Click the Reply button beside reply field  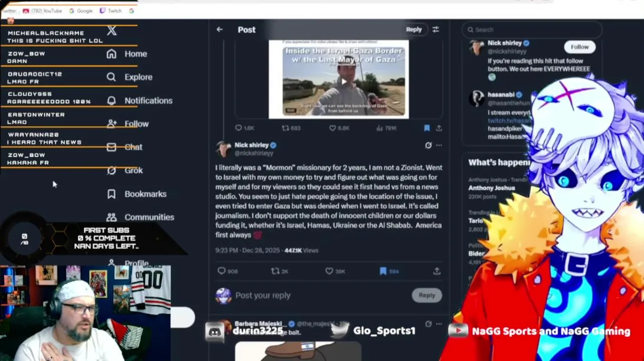[x=427, y=295]
